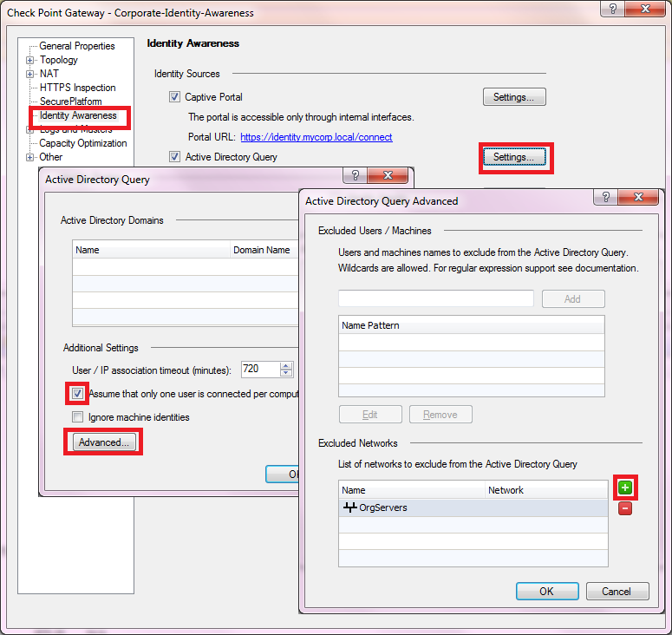Viewport: 672px width, 635px height.
Task: Expand the NAT tree node
Action: pyautogui.click(x=29, y=74)
